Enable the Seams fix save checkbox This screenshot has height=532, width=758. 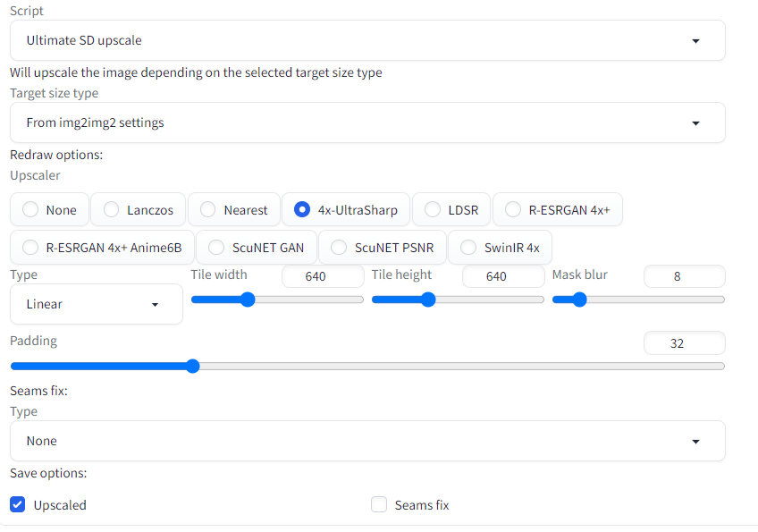pos(379,504)
